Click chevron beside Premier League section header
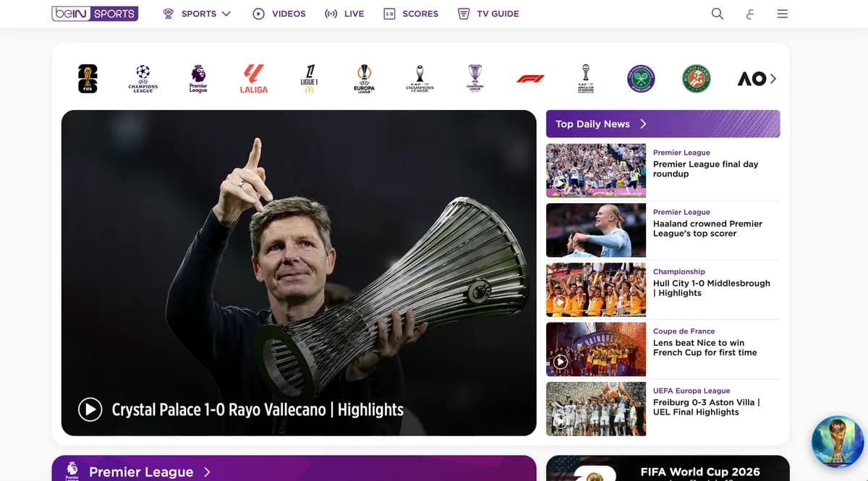The width and height of the screenshot is (868, 481). [x=207, y=472]
